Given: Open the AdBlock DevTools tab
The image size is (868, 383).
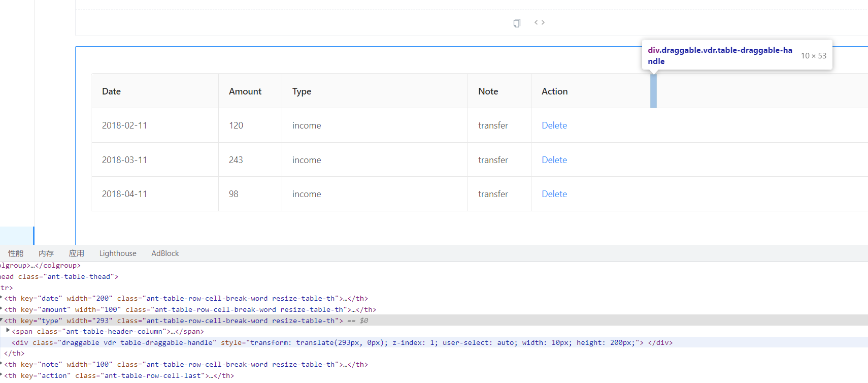Looking at the screenshot, I should [x=165, y=253].
